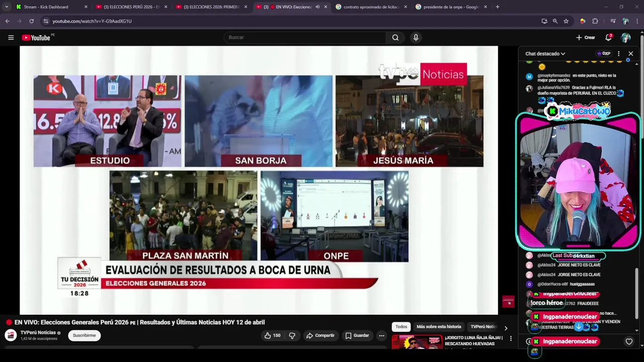Open TVPerú Noticias channel name
The image size is (644, 362).
38,333
